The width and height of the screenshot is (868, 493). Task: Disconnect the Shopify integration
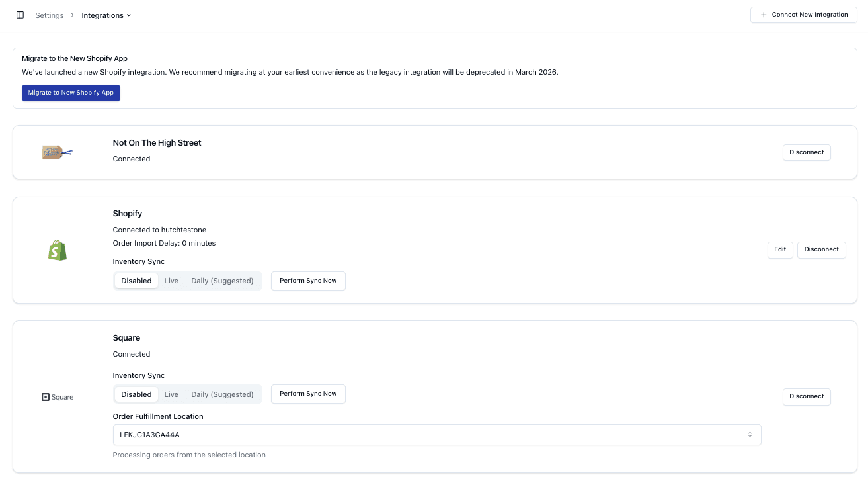822,249
